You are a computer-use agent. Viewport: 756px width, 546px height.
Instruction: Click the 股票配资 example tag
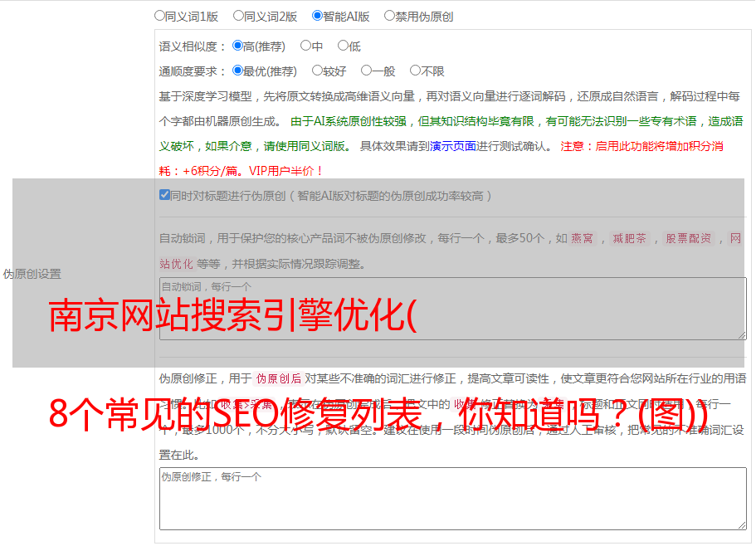[689, 238]
